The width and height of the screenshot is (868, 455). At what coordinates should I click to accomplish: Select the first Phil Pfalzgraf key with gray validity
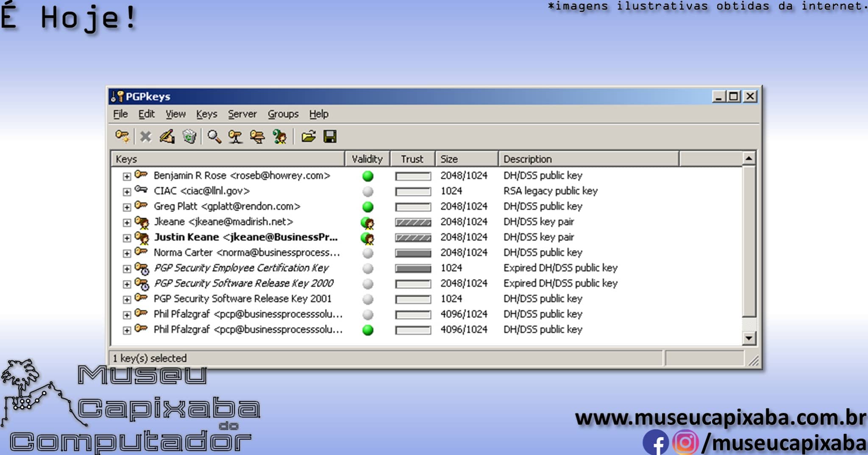click(248, 314)
